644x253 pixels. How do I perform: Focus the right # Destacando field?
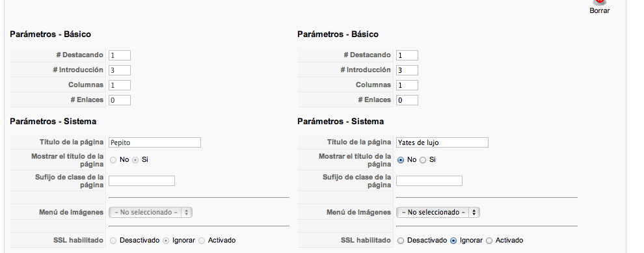[407, 55]
